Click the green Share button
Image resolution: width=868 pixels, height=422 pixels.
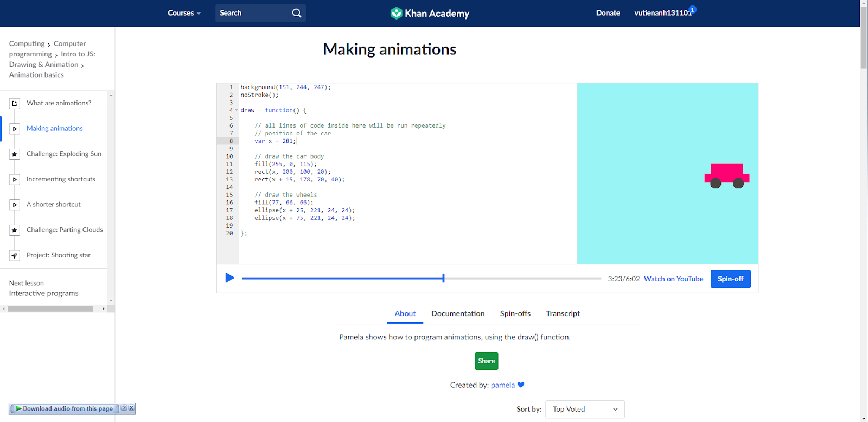pos(487,361)
